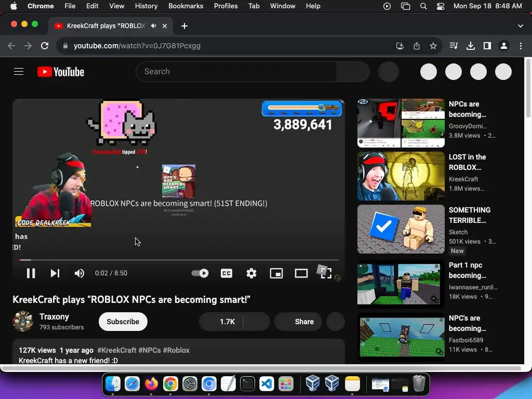Open YouTube hamburger guide menu
Screen dimensions: 532x399
pyautogui.click(x=19, y=72)
